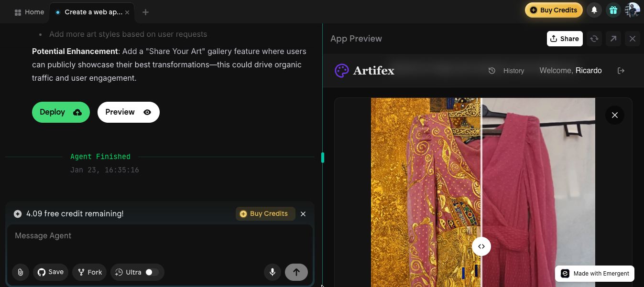Click the white Preview button

click(x=128, y=112)
